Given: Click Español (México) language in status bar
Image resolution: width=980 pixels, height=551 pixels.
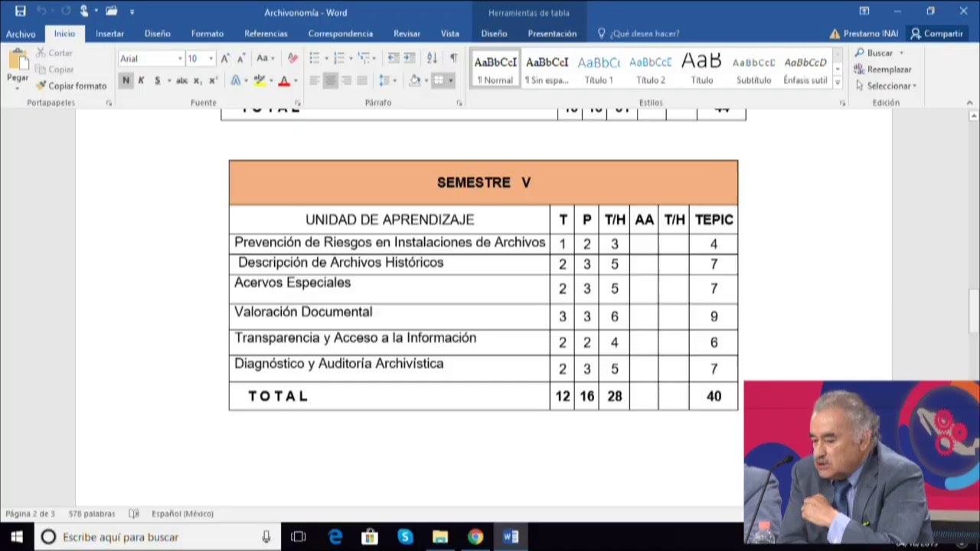Looking at the screenshot, I should coord(182,514).
